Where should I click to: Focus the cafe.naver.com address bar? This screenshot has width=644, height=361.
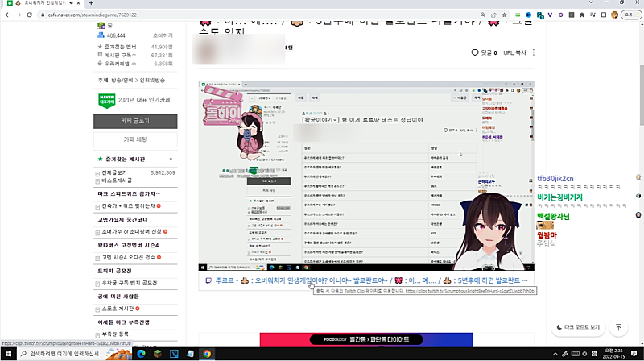tap(258, 15)
